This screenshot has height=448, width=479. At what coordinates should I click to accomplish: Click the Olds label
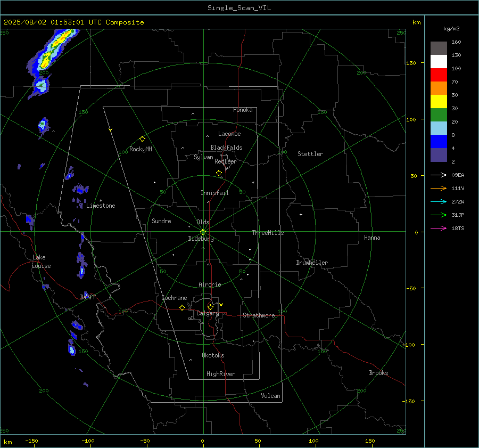[203, 222]
